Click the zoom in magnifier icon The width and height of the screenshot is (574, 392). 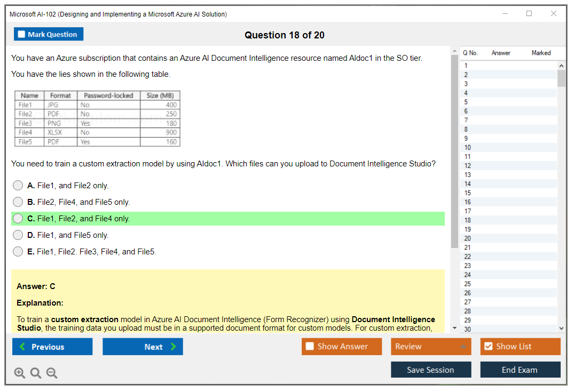tap(20, 373)
